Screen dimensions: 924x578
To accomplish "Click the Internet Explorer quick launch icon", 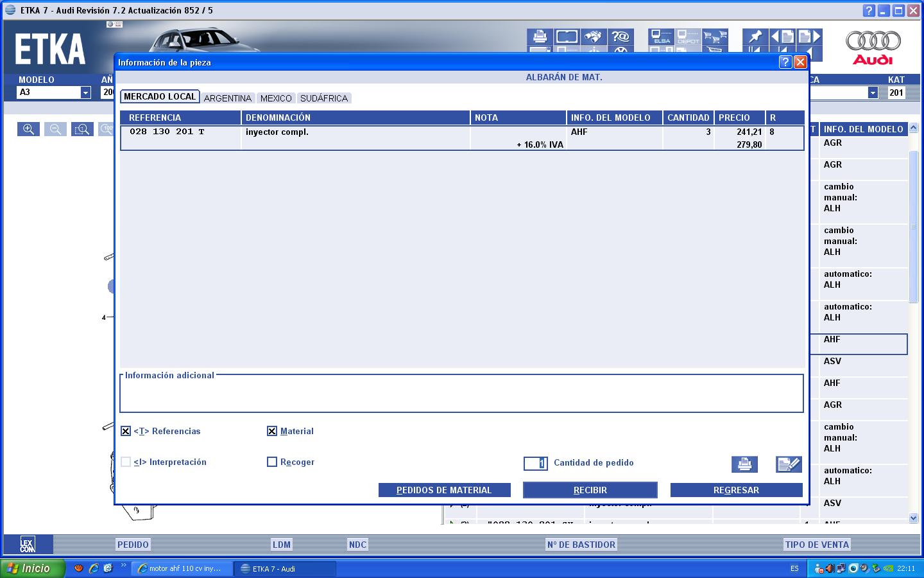I will point(94,568).
